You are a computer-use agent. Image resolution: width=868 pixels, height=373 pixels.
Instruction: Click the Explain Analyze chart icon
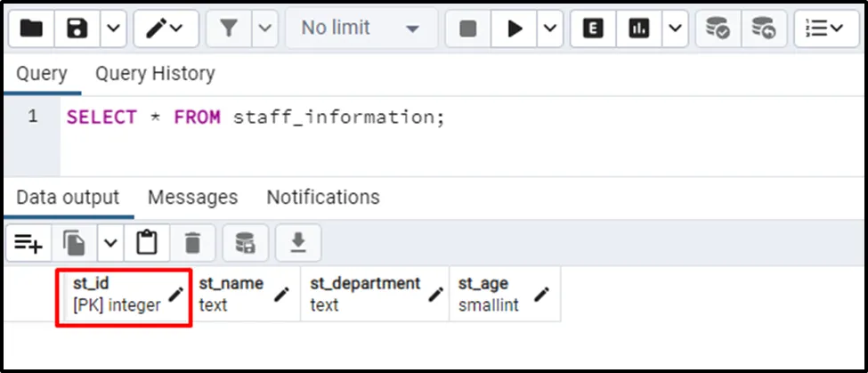pyautogui.click(x=637, y=28)
